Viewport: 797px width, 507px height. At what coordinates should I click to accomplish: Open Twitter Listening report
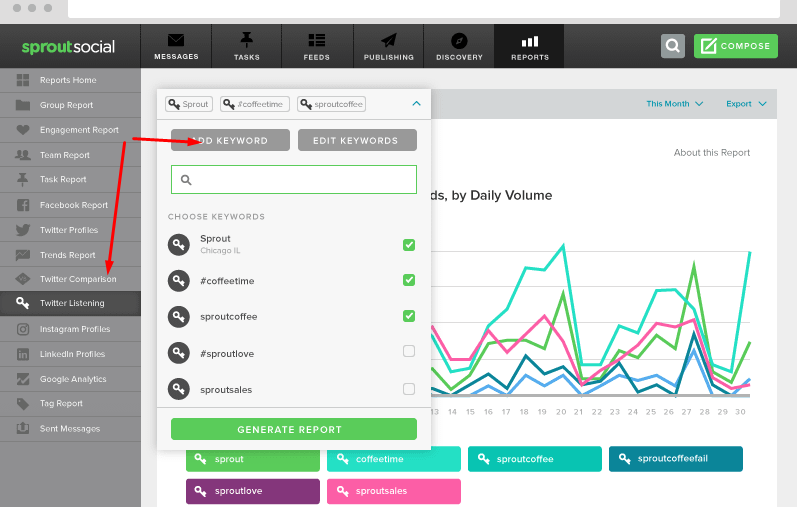pos(70,303)
